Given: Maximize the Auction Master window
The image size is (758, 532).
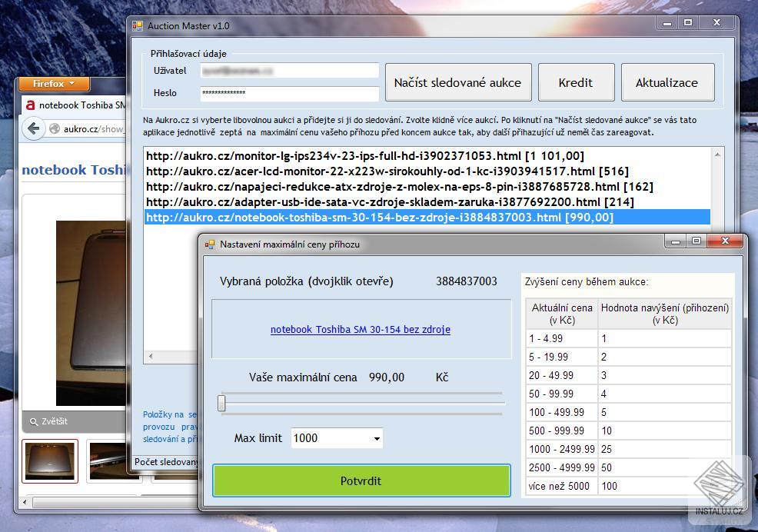Looking at the screenshot, I should click(x=688, y=23).
